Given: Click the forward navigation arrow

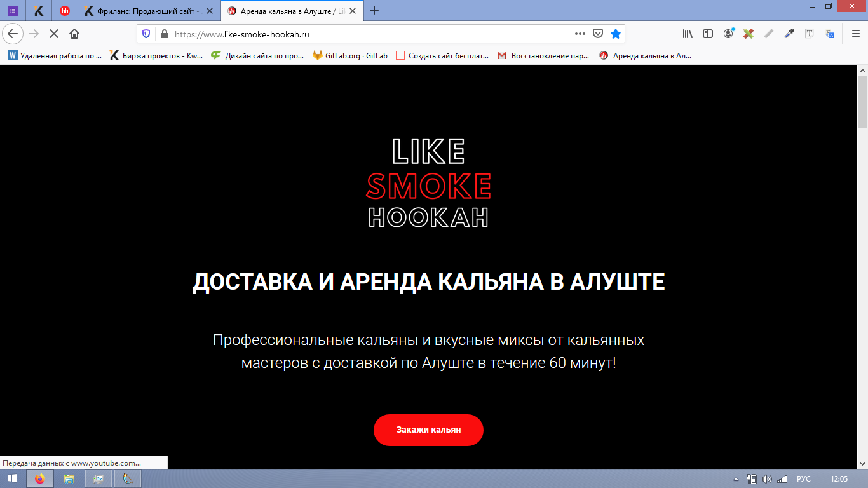Looking at the screenshot, I should (34, 34).
